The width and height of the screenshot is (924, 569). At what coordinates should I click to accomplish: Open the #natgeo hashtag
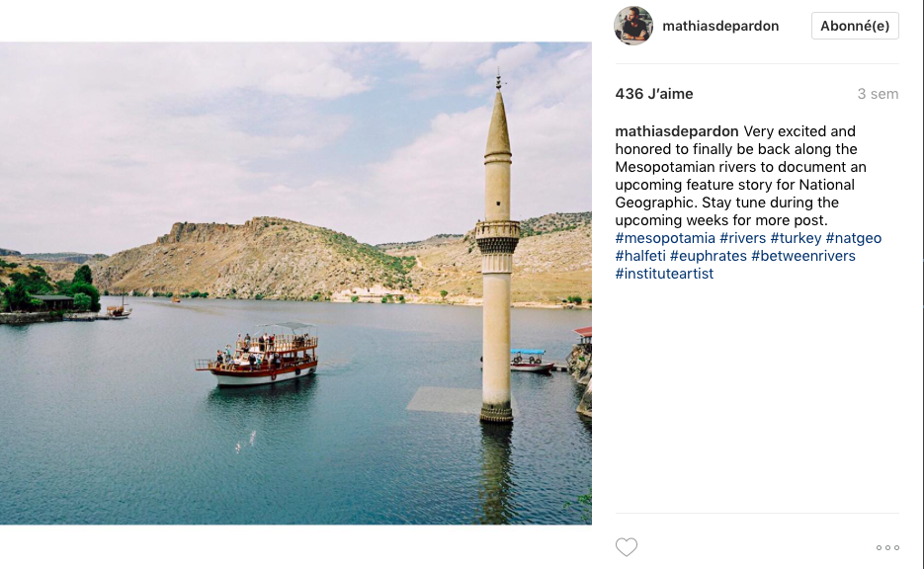pos(853,238)
